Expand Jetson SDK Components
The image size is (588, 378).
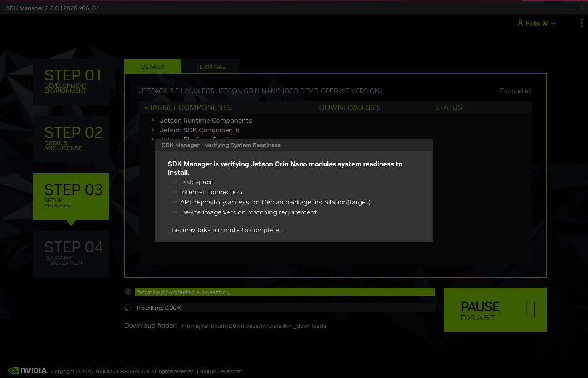pos(152,130)
